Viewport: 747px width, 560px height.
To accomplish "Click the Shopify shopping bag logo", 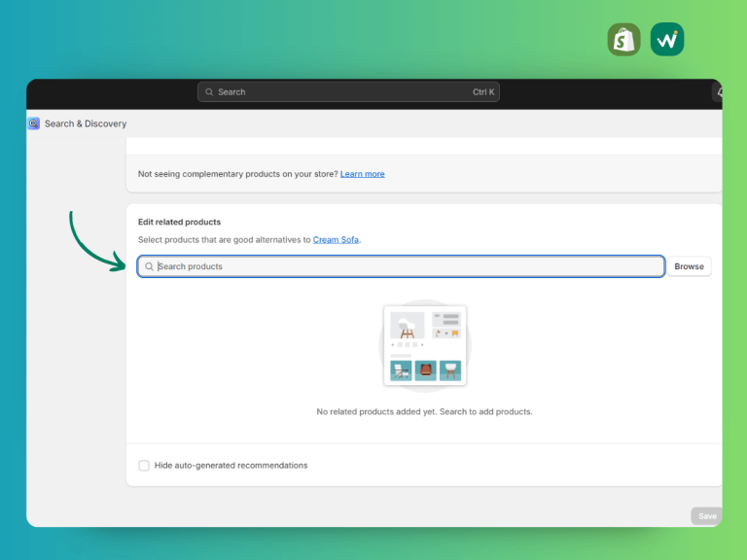I will point(623,40).
